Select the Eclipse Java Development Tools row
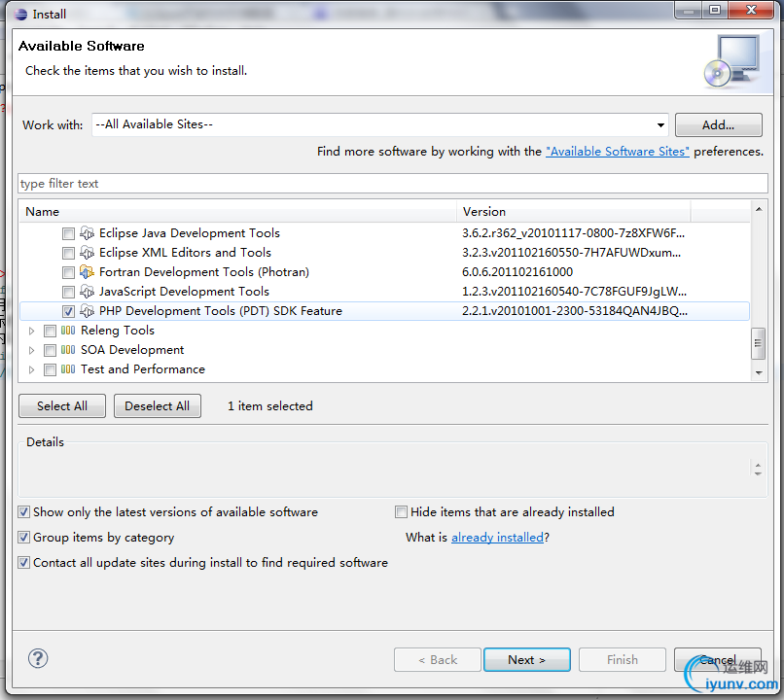 pyautogui.click(x=384, y=233)
